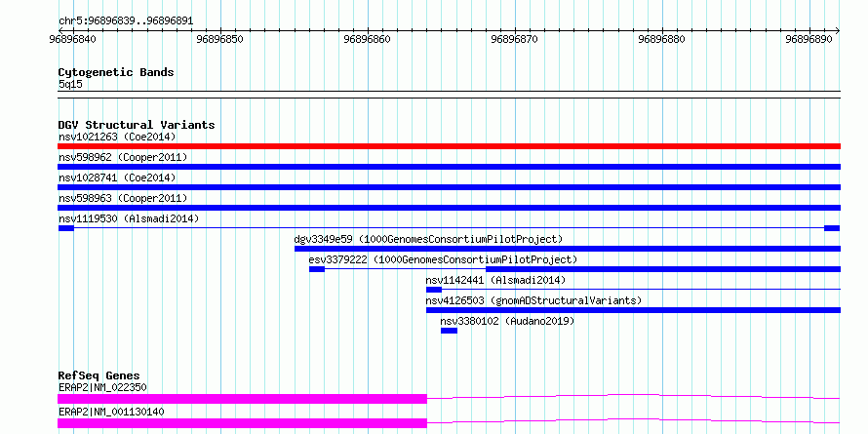Click ruler tick label 96896870

514,39
